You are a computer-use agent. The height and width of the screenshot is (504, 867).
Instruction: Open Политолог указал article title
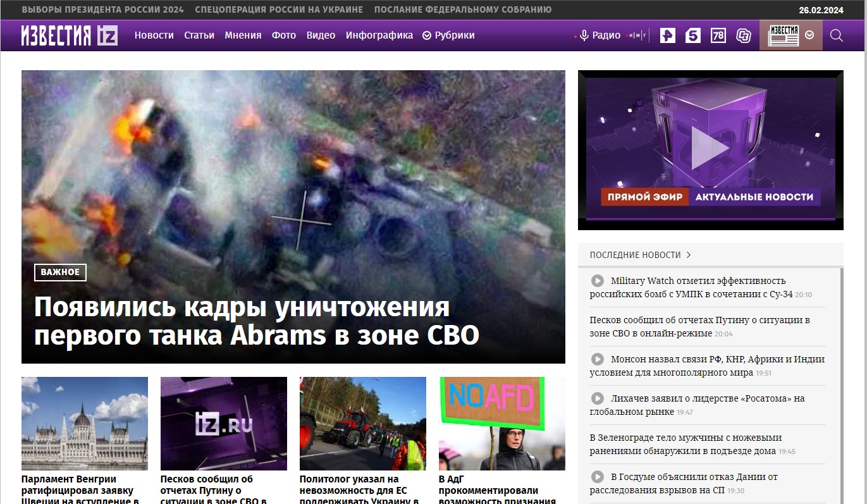359,490
